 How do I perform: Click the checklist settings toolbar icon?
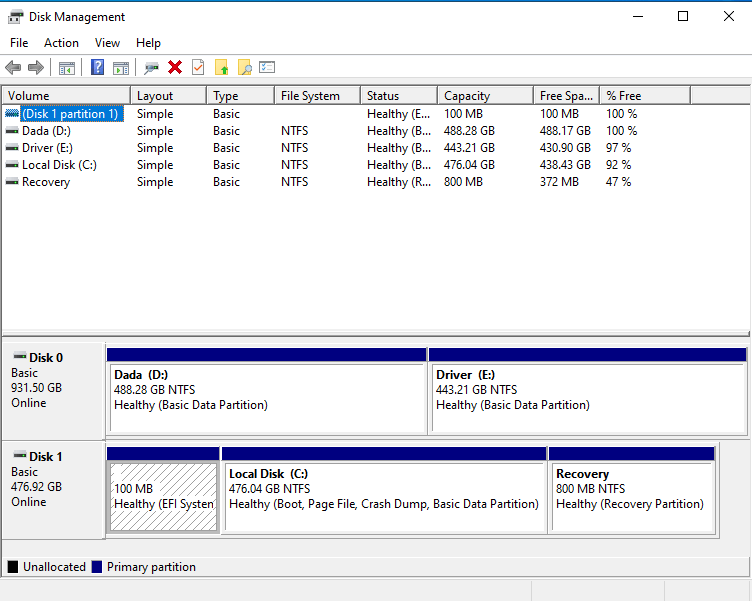tap(267, 67)
